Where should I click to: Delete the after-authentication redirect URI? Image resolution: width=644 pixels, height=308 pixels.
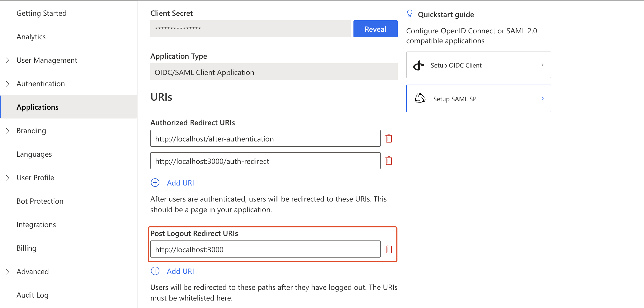tap(389, 139)
